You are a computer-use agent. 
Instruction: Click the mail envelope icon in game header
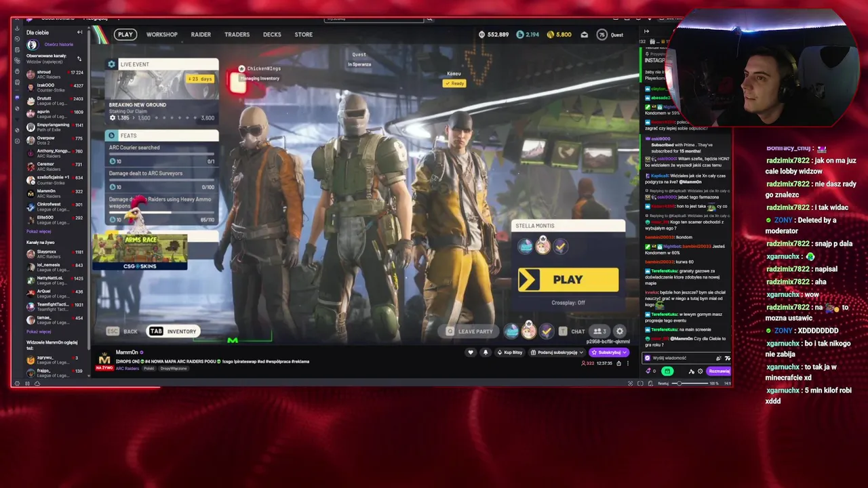(584, 35)
